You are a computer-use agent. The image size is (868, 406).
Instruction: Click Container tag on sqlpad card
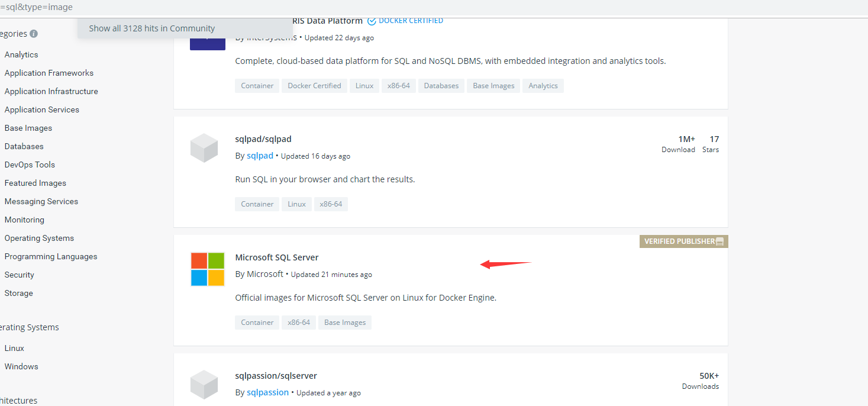[x=257, y=204]
